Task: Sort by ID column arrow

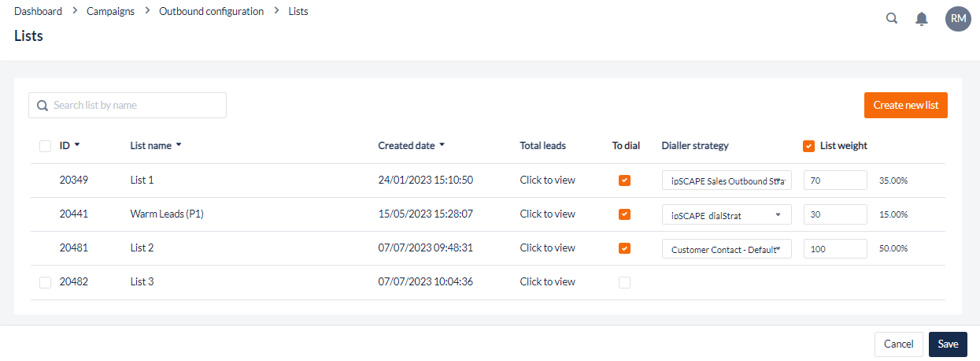Action: 77,145
